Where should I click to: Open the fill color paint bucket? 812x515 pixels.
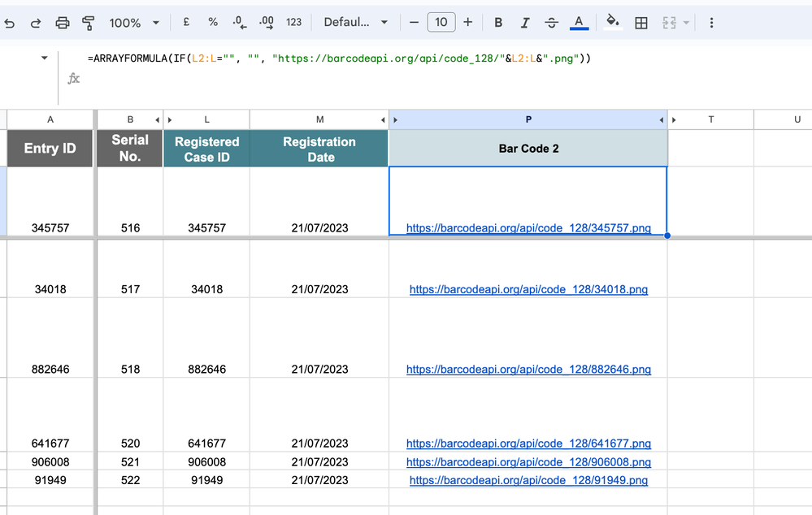[613, 22]
